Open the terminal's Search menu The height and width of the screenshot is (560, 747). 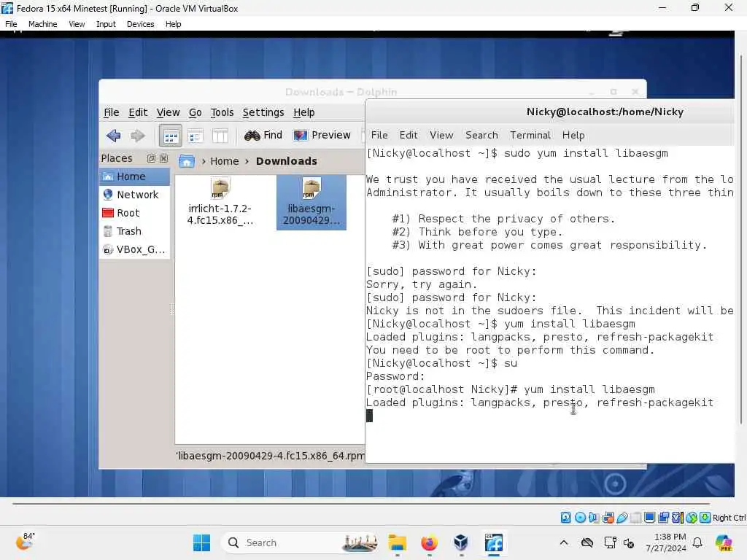click(x=481, y=135)
